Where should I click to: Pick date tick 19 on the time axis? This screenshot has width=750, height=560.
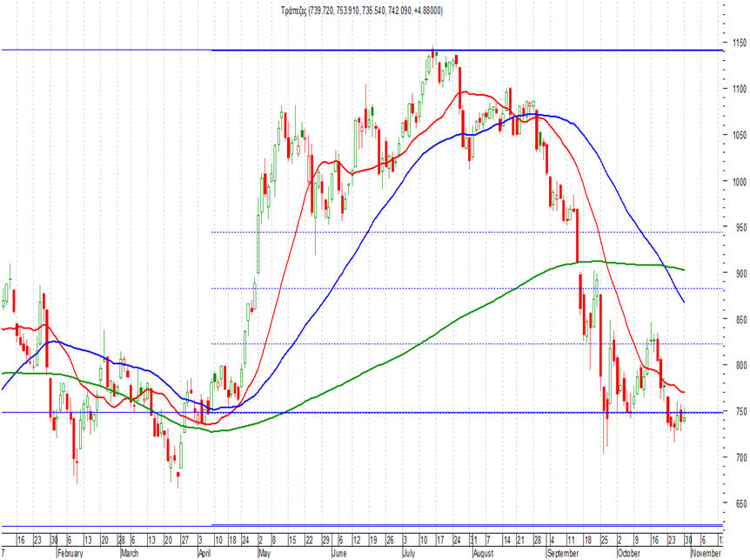tap(373, 540)
